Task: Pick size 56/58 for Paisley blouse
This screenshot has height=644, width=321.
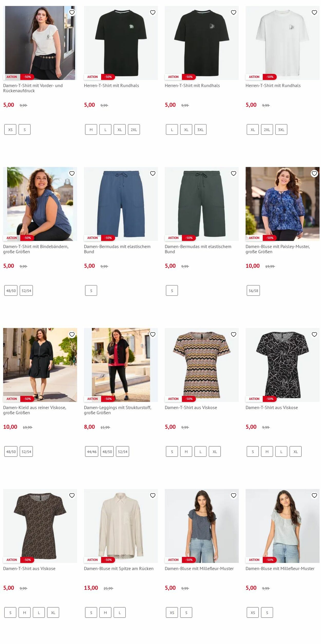Action: click(x=253, y=291)
